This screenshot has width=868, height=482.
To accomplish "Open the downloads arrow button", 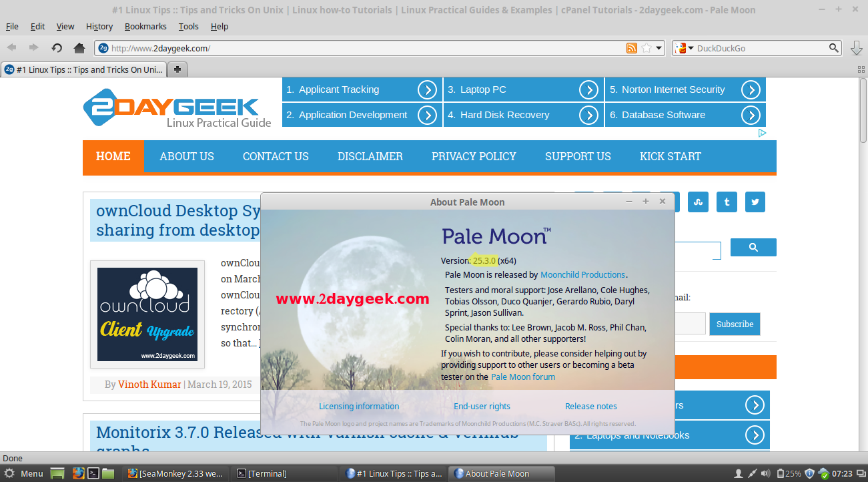I will pos(857,48).
